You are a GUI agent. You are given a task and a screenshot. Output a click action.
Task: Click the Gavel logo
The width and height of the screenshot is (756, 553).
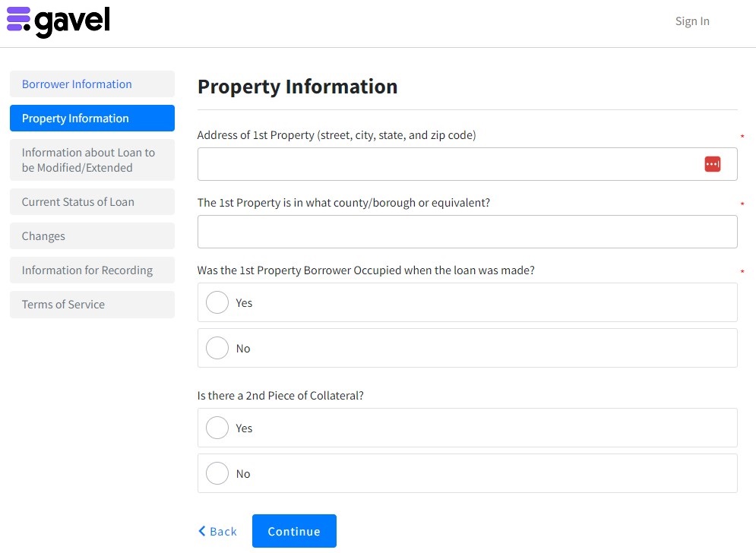[59, 21]
